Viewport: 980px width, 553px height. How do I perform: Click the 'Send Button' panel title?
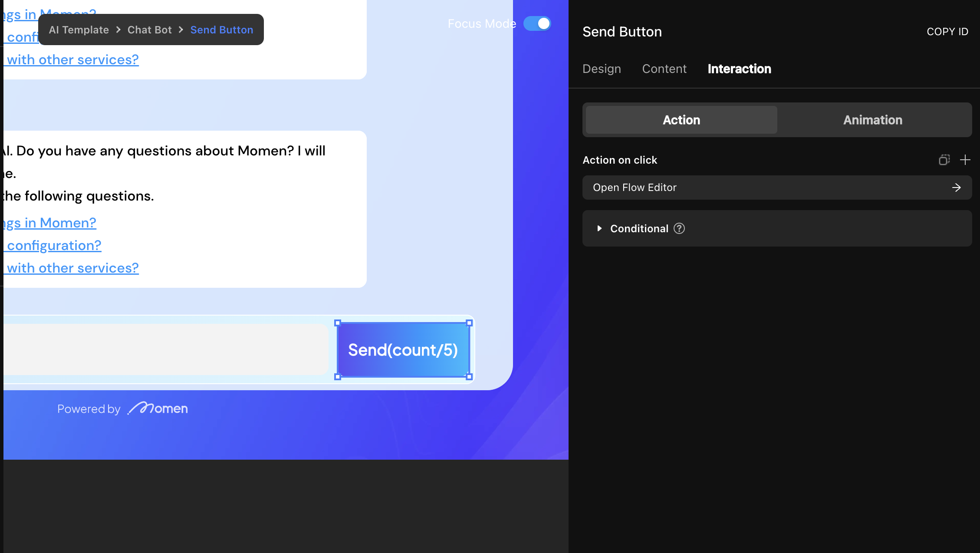[622, 32]
